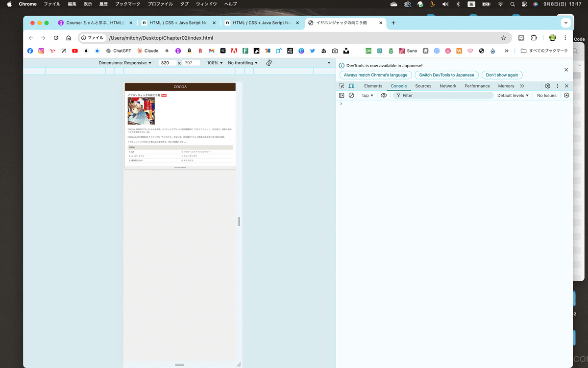Open the ファイル menu in the menu bar

[x=52, y=4]
